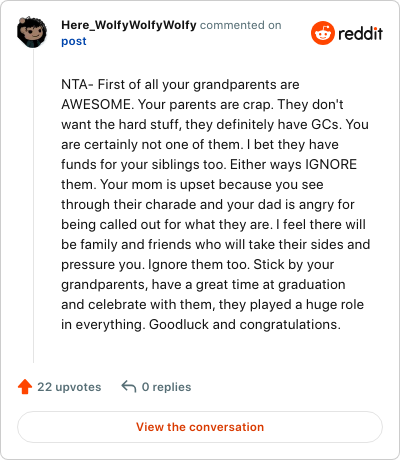Click the "NTA-" text starting the comment

[x=77, y=85]
